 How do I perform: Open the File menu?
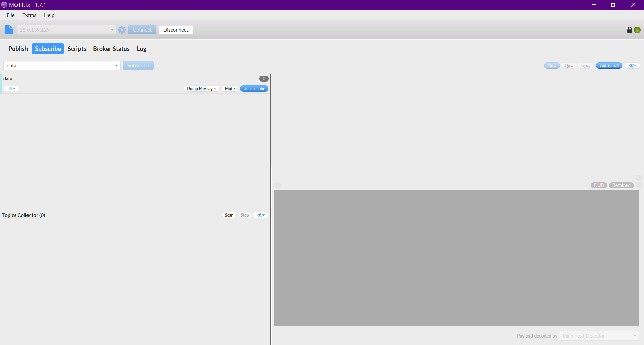pos(11,15)
